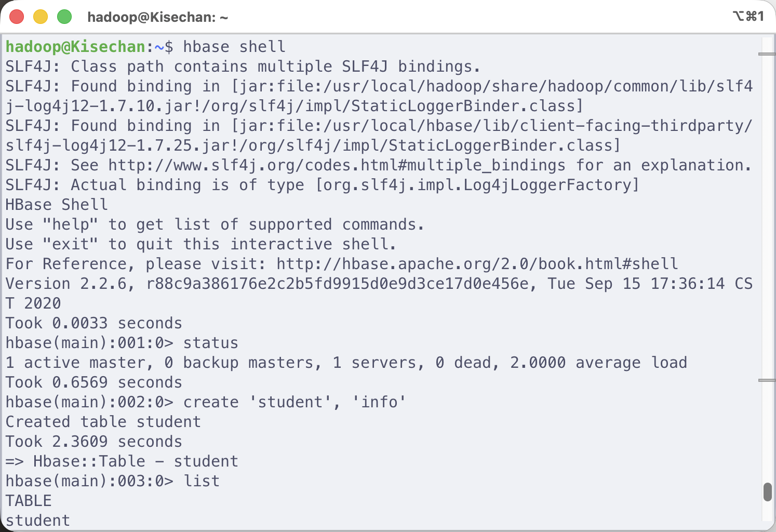Screen dimensions: 776x532
Task: Click the red close window button
Action: (x=17, y=17)
